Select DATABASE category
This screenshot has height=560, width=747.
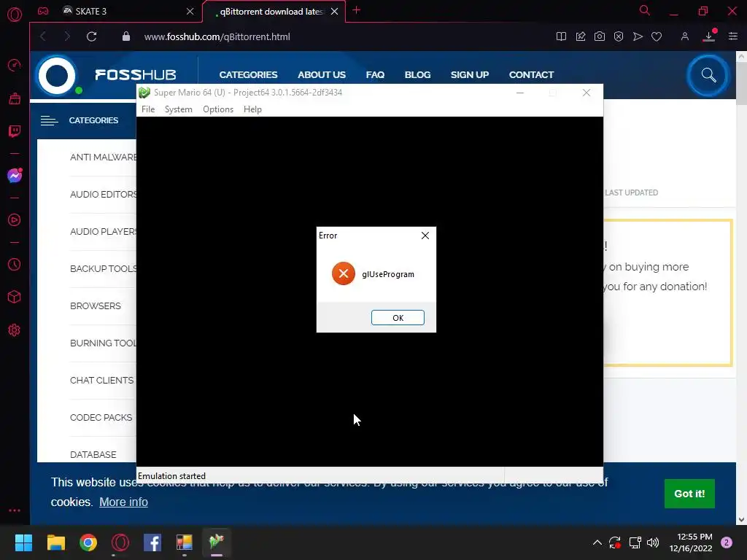pyautogui.click(x=93, y=454)
